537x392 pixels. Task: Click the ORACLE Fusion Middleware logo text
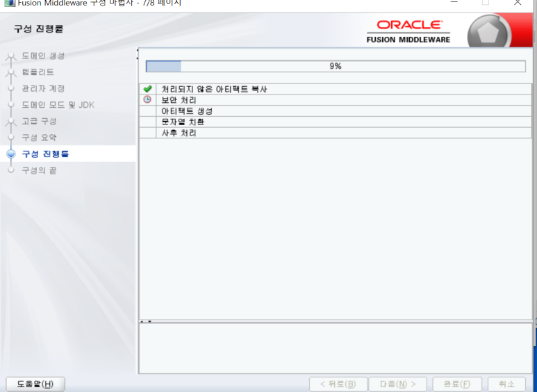(x=408, y=31)
